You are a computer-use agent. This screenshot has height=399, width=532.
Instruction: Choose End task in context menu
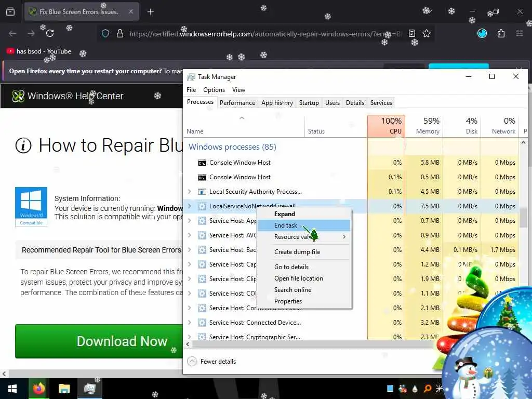coord(304,225)
